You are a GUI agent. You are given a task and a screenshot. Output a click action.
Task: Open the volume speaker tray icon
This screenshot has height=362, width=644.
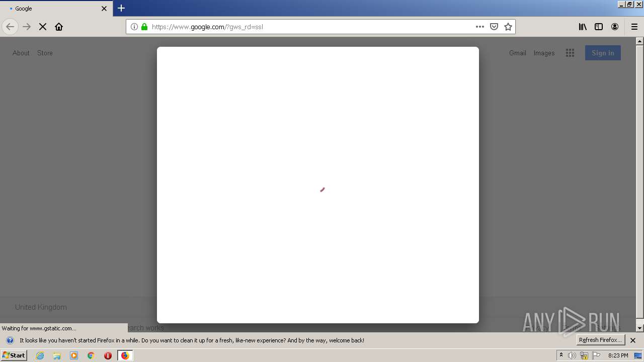[x=572, y=355]
